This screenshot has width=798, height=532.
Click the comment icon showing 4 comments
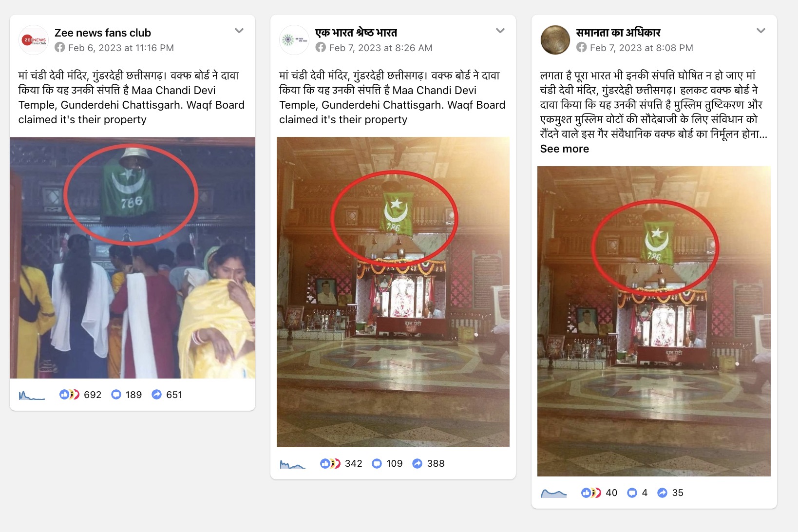632,493
